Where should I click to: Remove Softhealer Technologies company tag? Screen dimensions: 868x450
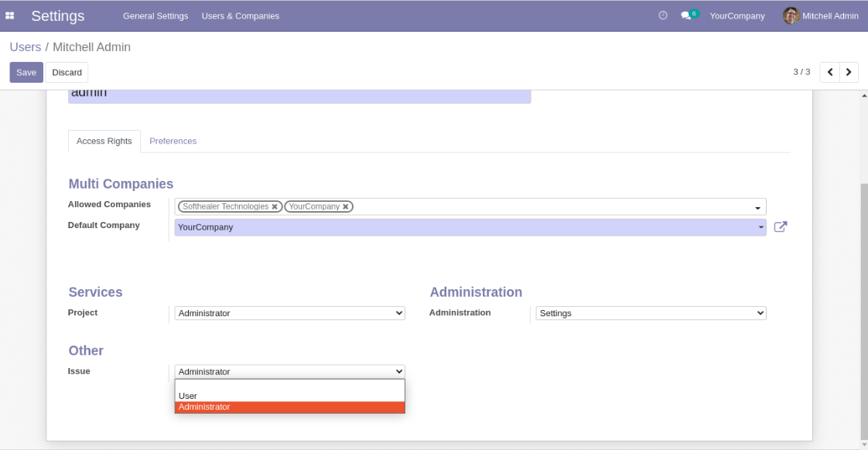pos(275,206)
